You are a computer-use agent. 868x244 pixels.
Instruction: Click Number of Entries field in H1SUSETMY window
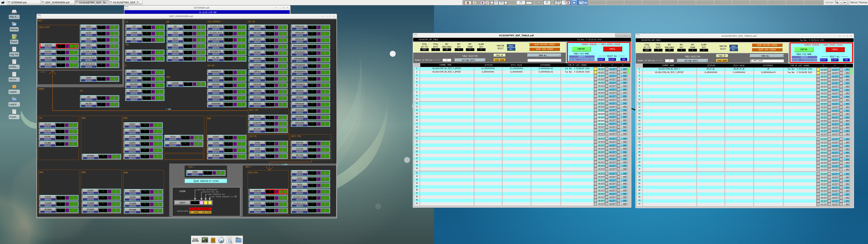(x=447, y=60)
